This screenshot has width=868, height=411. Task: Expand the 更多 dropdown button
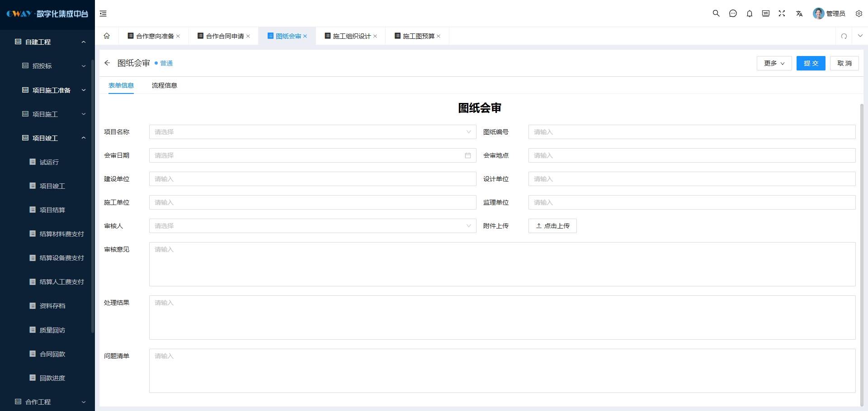774,63
